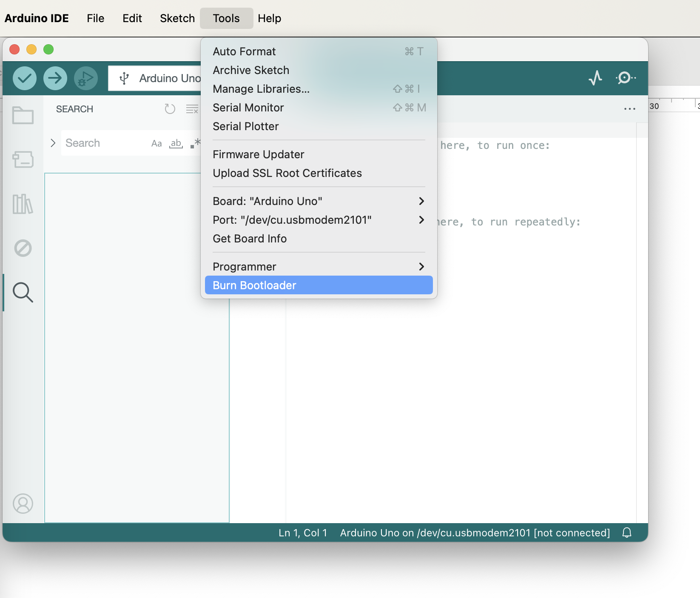700x598 pixels.
Task: Open the Edit menu
Action: [132, 18]
